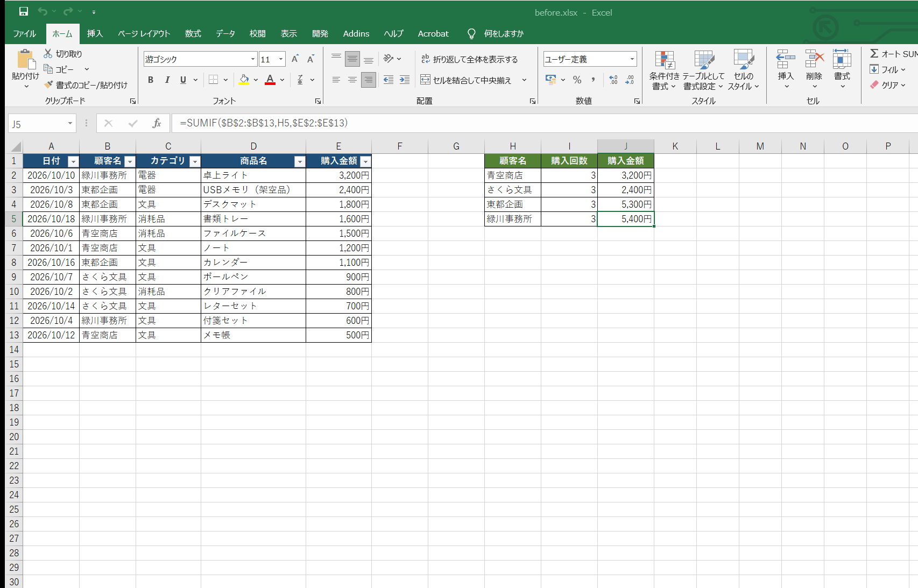Click the Percent Style icon
Image resolution: width=918 pixels, height=588 pixels.
577,80
